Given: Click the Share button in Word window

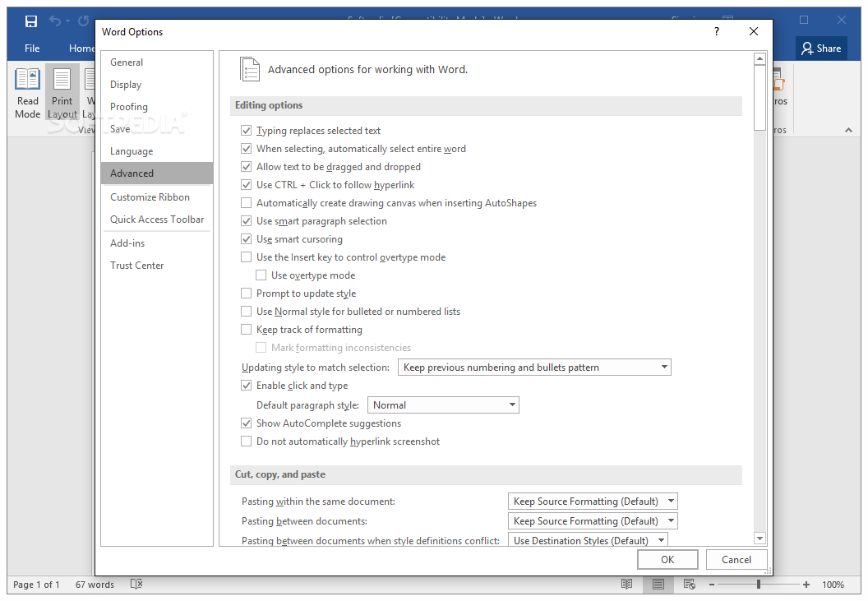Looking at the screenshot, I should pyautogui.click(x=821, y=49).
